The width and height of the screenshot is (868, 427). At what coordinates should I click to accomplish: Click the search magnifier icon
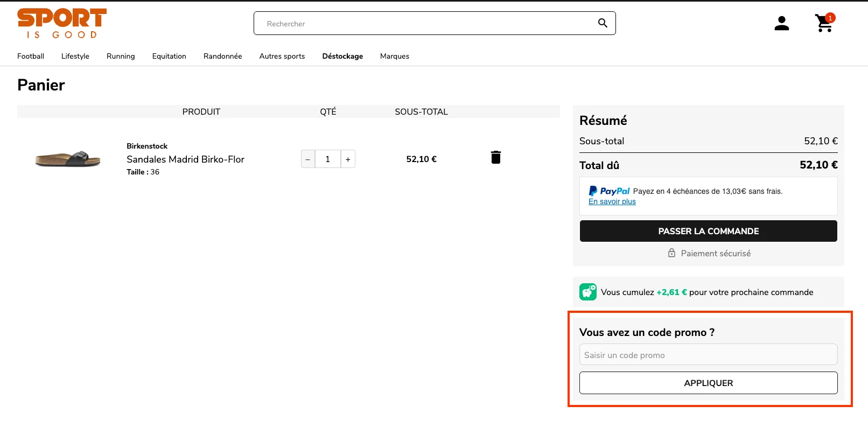[603, 23]
